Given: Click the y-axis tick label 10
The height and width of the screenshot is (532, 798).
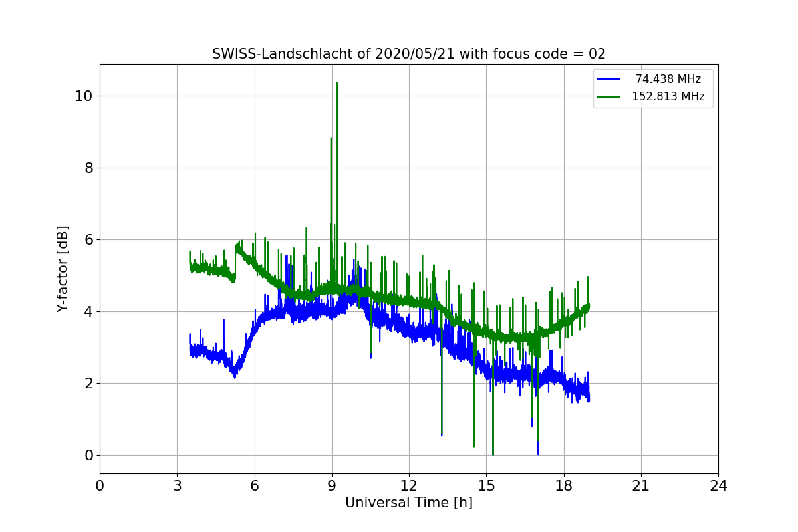Looking at the screenshot, I should [83, 96].
